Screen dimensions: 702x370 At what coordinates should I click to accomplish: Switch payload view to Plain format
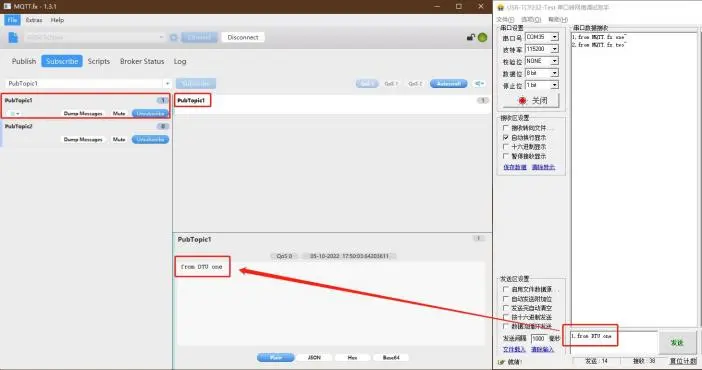[276, 357]
